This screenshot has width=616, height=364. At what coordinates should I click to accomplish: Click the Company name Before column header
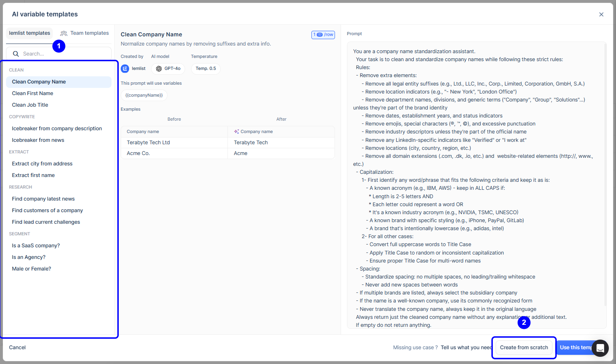(174, 132)
